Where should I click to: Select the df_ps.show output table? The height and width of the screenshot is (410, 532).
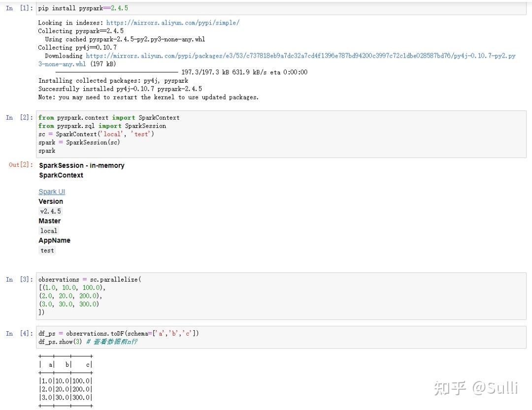[66, 380]
